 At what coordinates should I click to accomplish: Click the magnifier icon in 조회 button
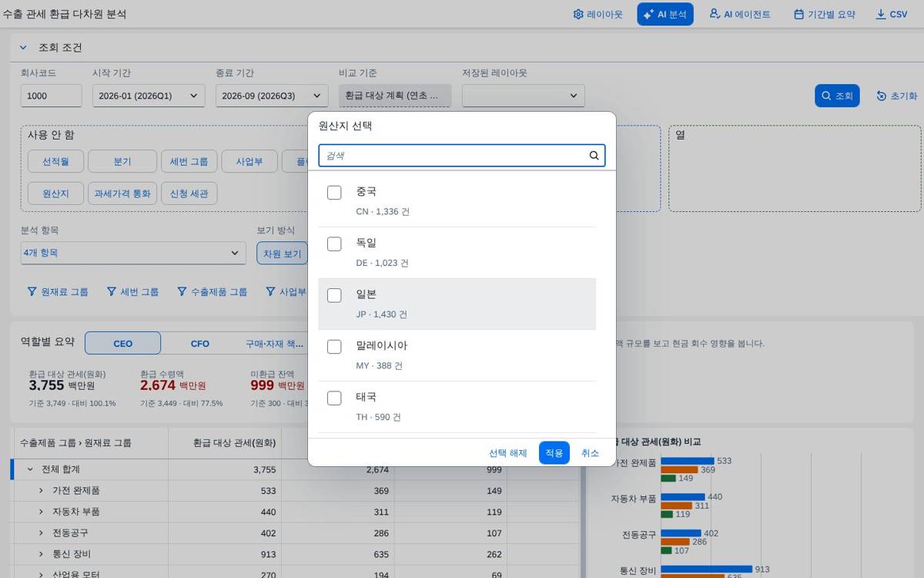coord(826,96)
